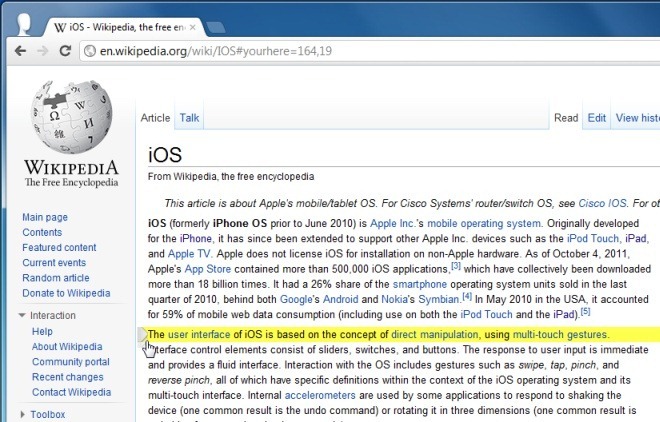660x422 pixels.
Task: Follow the App Store link
Action: pos(208,269)
